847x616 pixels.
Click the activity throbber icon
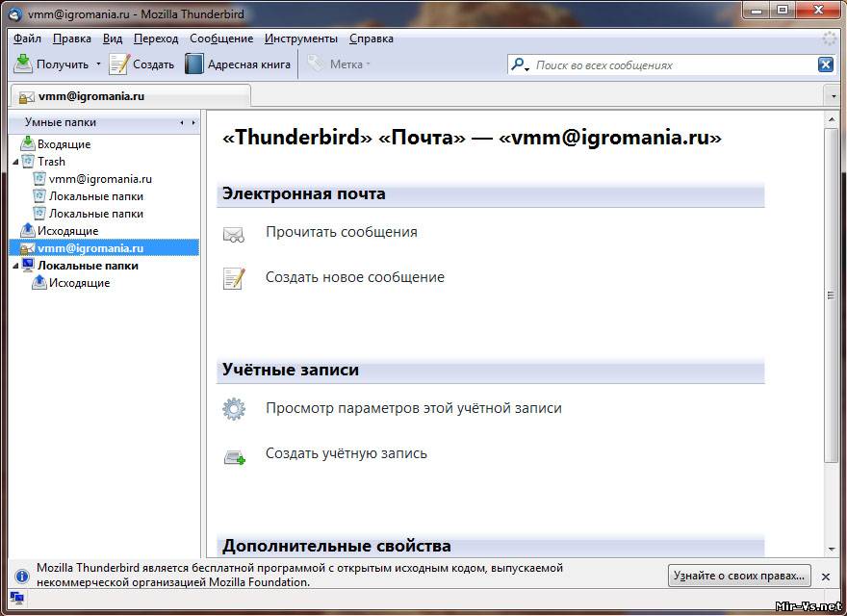tap(829, 38)
